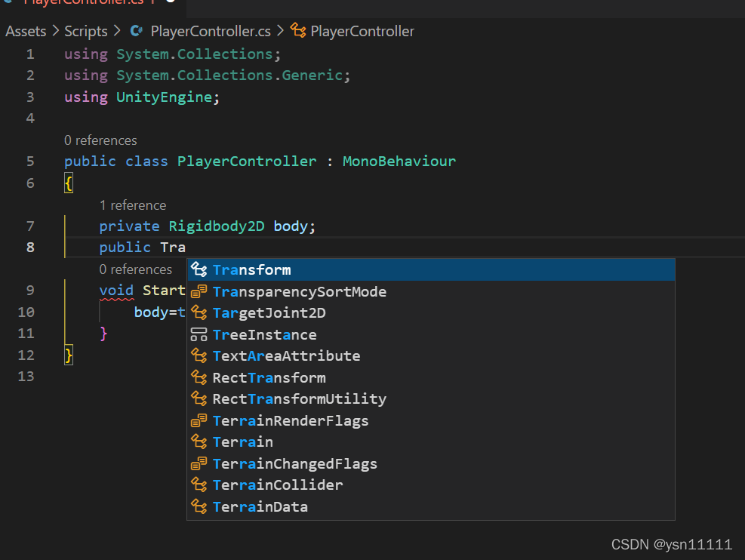Click PlayerController class icon in breadcrumb

(x=298, y=31)
